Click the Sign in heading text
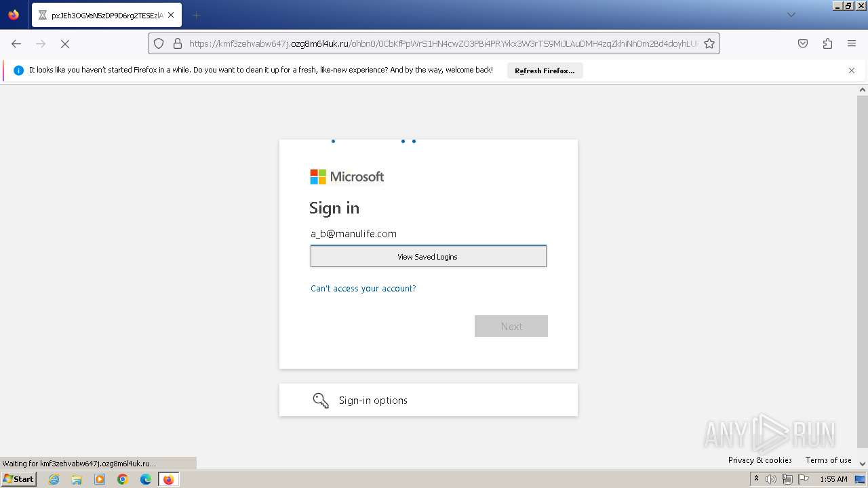The image size is (868, 488). (x=334, y=208)
